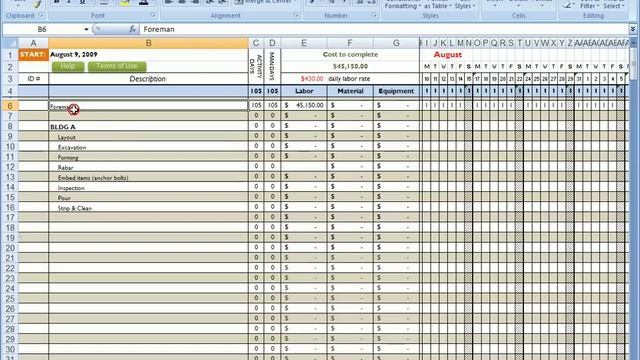The height and width of the screenshot is (360, 640).
Task: Click the Equipment column heading
Action: click(x=396, y=91)
